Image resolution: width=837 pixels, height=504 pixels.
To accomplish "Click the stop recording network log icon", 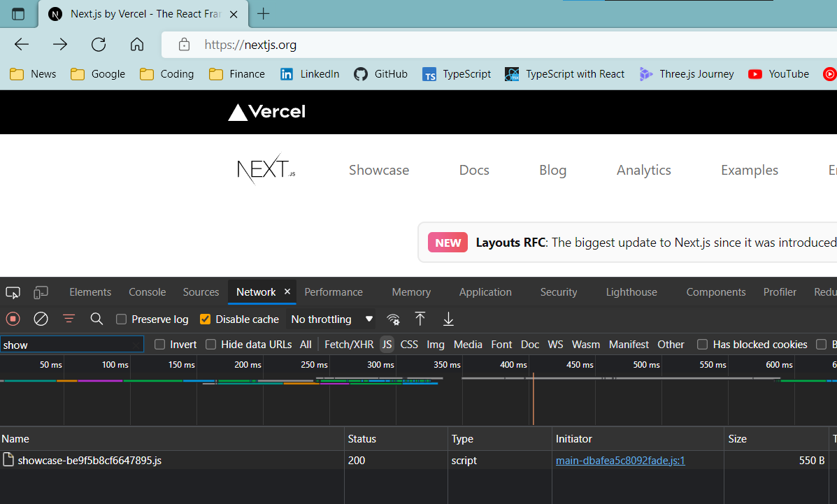I will [13, 319].
